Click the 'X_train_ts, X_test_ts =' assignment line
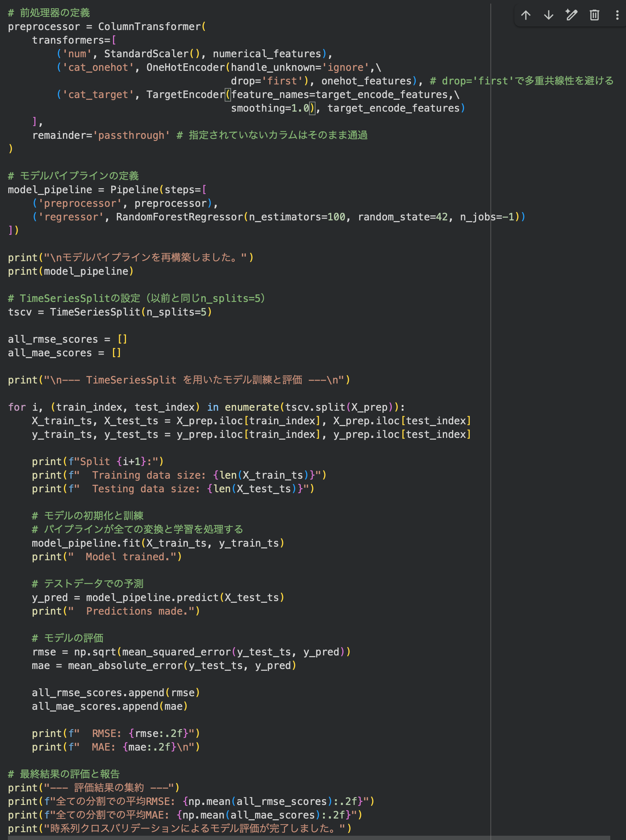 (251, 421)
